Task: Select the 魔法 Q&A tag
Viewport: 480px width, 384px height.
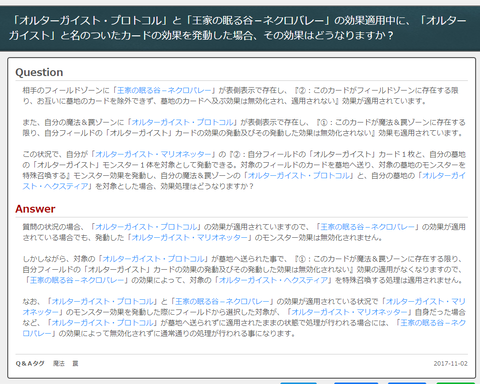Action: point(59,363)
